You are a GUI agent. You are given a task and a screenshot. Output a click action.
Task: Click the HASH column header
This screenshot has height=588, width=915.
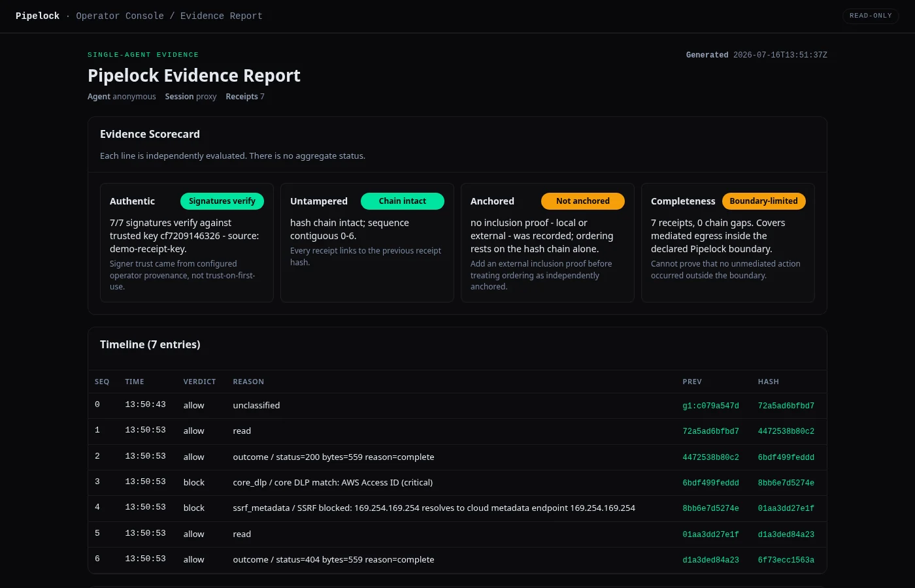click(x=769, y=382)
